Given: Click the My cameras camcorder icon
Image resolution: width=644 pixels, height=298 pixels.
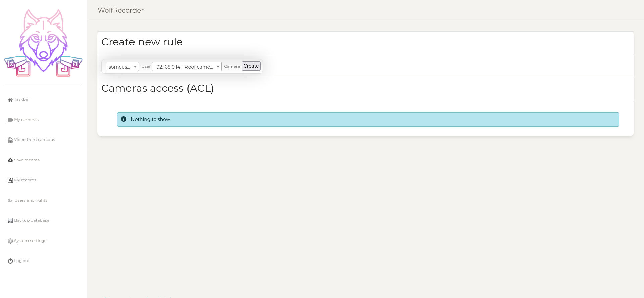Looking at the screenshot, I should [10, 120].
